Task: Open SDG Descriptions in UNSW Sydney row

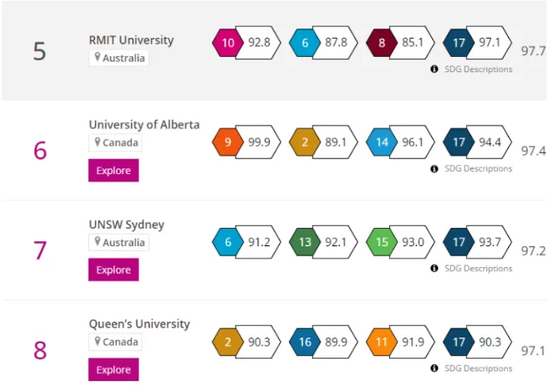Action: [478, 269]
